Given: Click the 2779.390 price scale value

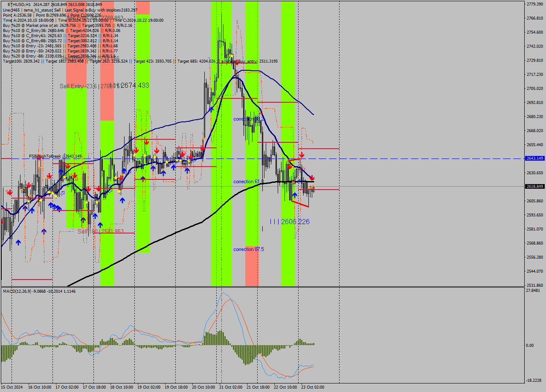Looking at the screenshot, I should (x=535, y=4).
